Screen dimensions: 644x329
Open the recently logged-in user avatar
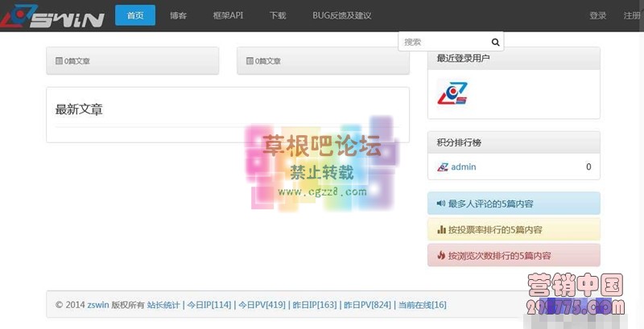click(452, 93)
